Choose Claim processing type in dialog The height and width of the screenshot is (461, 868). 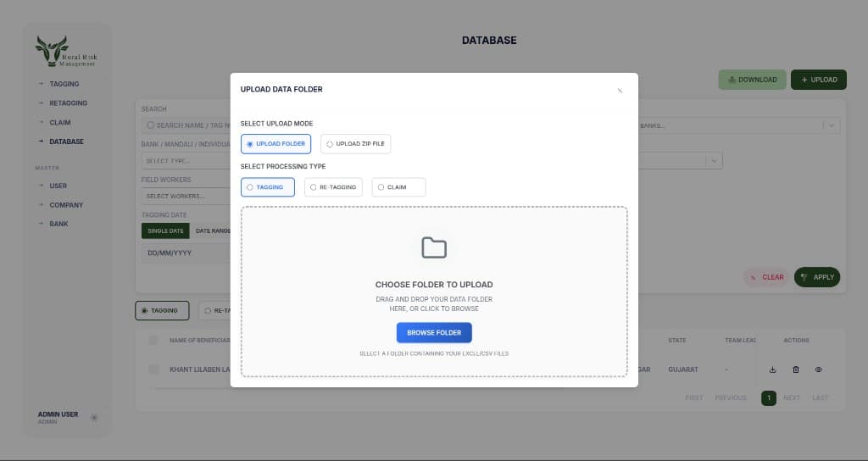tap(398, 187)
